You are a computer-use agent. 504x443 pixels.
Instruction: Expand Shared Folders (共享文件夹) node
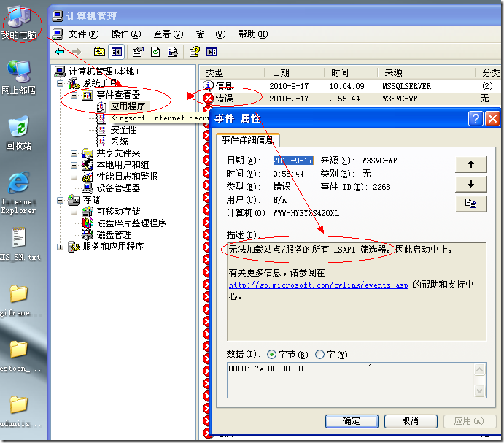pos(74,153)
